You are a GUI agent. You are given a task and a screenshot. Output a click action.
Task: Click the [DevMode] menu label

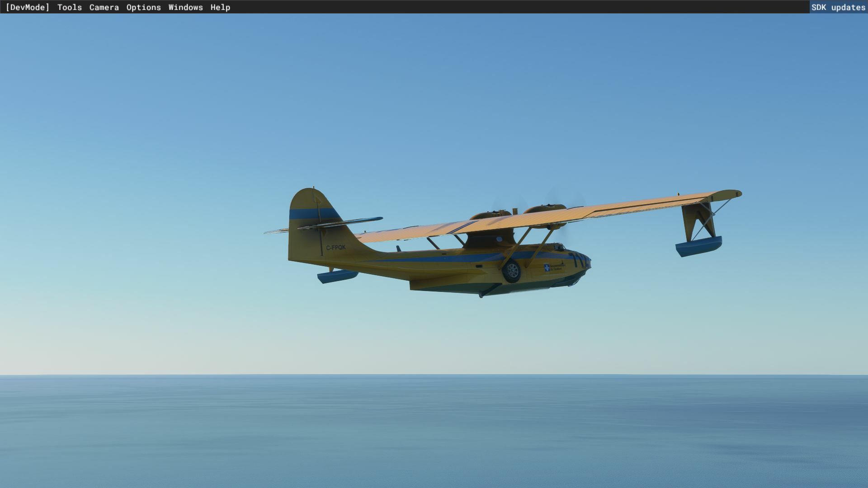click(x=28, y=7)
